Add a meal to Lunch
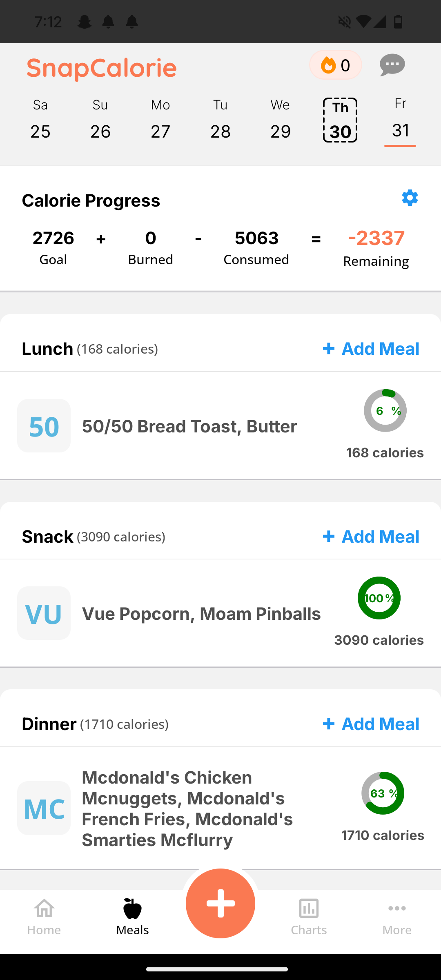The width and height of the screenshot is (441, 980). pyautogui.click(x=371, y=349)
